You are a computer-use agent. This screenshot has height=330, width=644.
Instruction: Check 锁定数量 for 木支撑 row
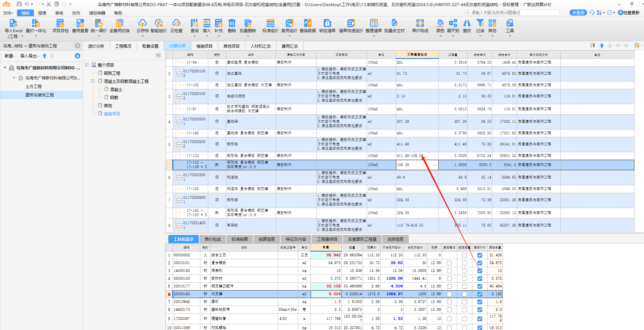465,294
